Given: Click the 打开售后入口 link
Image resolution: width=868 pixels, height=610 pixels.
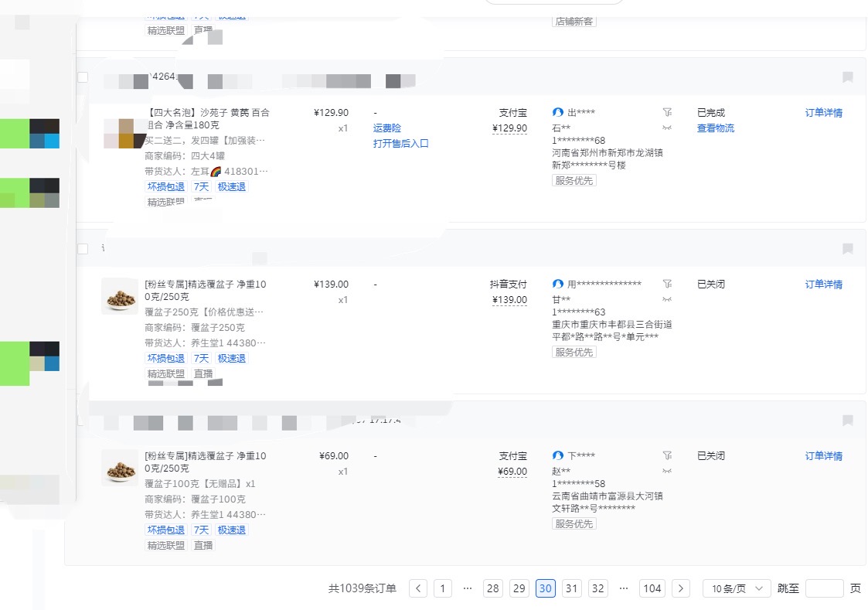Looking at the screenshot, I should (x=400, y=144).
